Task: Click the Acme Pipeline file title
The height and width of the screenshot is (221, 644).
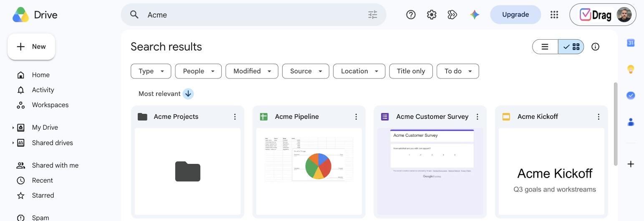Action: click(x=297, y=117)
